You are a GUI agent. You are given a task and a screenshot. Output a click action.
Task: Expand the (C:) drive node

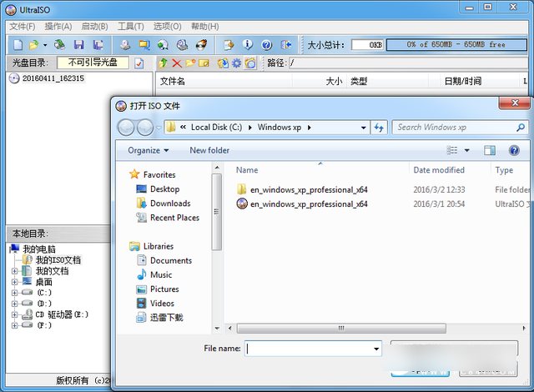(x=15, y=293)
